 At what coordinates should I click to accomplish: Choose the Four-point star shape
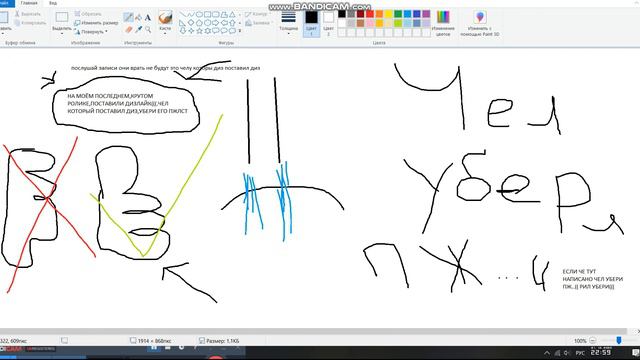[x=191, y=31]
